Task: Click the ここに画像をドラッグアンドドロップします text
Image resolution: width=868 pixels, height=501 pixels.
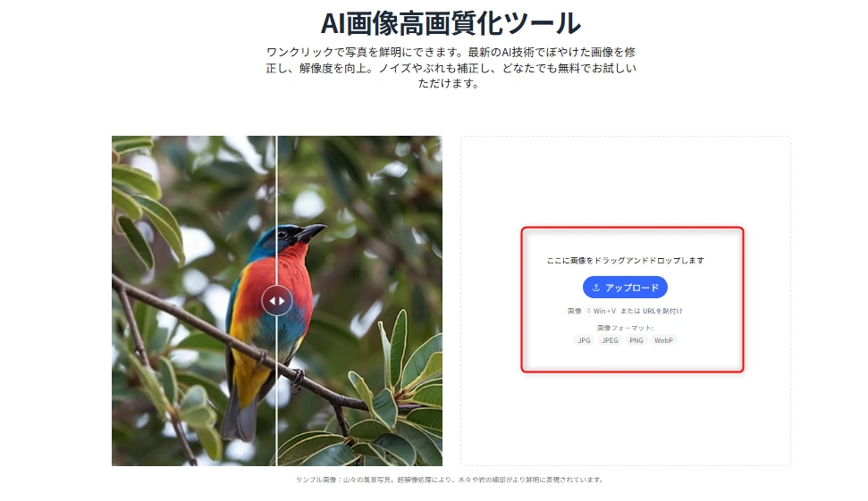Action: (x=625, y=261)
